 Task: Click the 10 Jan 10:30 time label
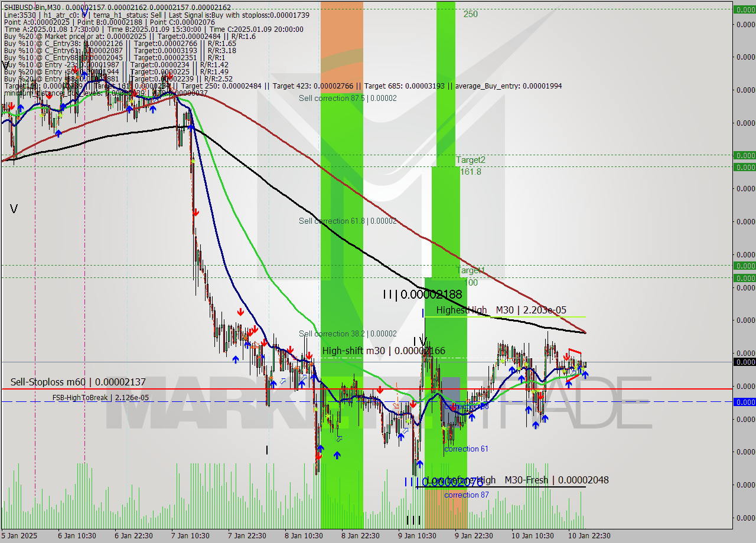pos(532,536)
